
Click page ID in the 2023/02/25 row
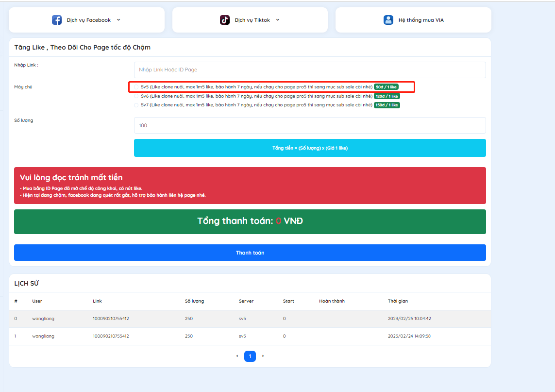click(x=111, y=319)
